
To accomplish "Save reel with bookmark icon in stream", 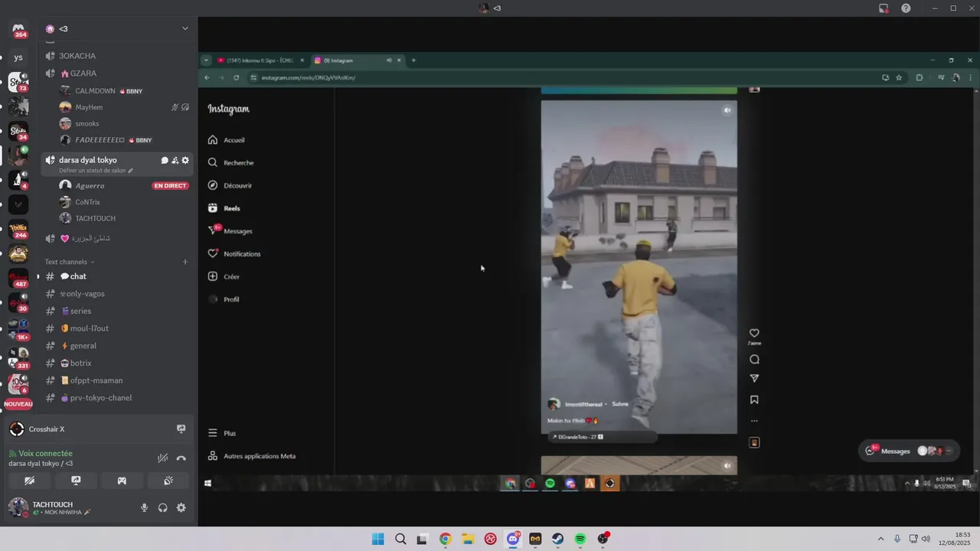I will (x=754, y=399).
